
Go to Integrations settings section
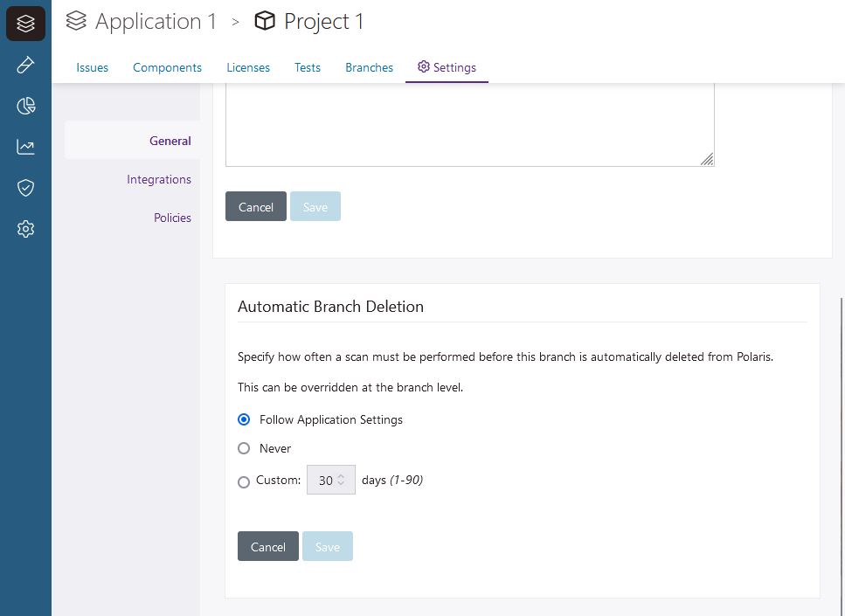[x=158, y=179]
